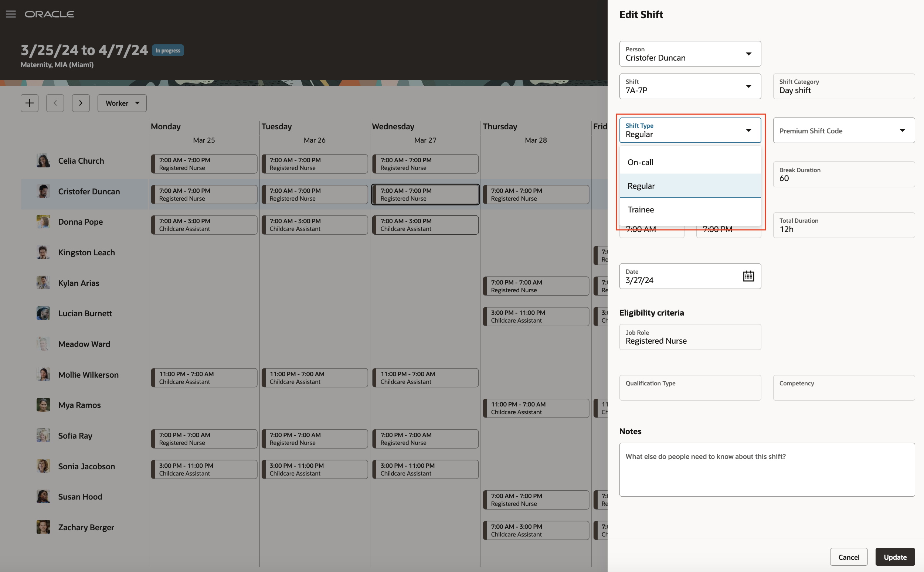Click the Qualification Type field
The width and height of the screenshot is (924, 572).
tap(690, 388)
